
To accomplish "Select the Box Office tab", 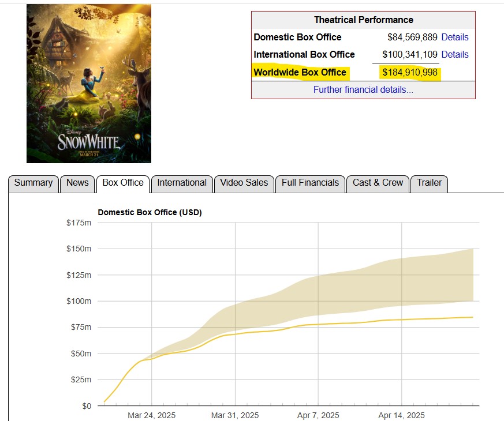I will point(123,183).
